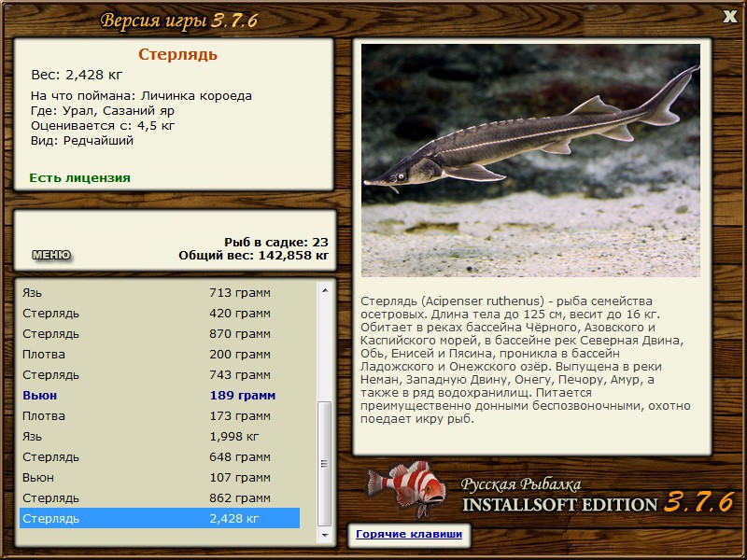This screenshot has height=560, width=747.
Task: Click the fish list scrollbar thumb
Action: pos(324,463)
